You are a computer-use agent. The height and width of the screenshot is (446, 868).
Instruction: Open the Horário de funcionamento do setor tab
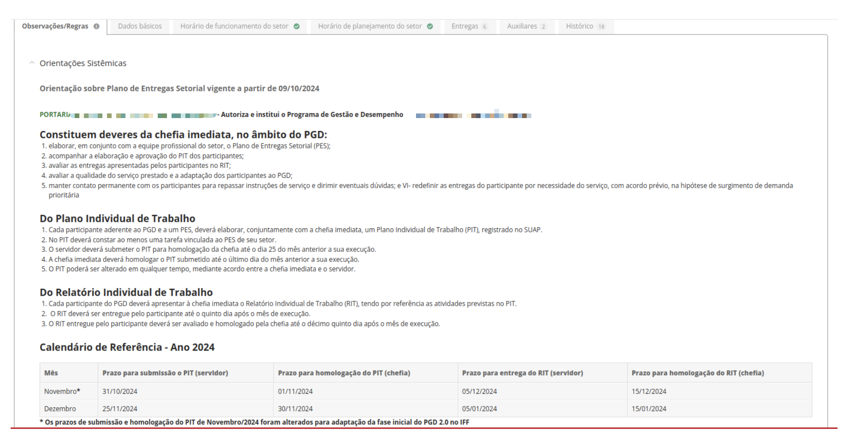click(x=234, y=26)
